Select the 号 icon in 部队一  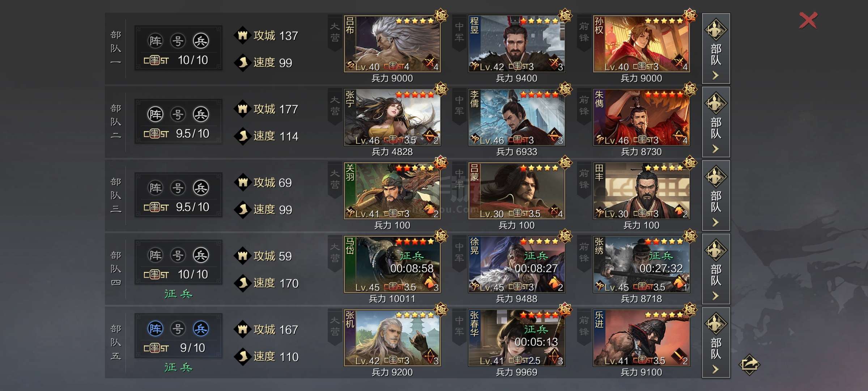[x=178, y=41]
